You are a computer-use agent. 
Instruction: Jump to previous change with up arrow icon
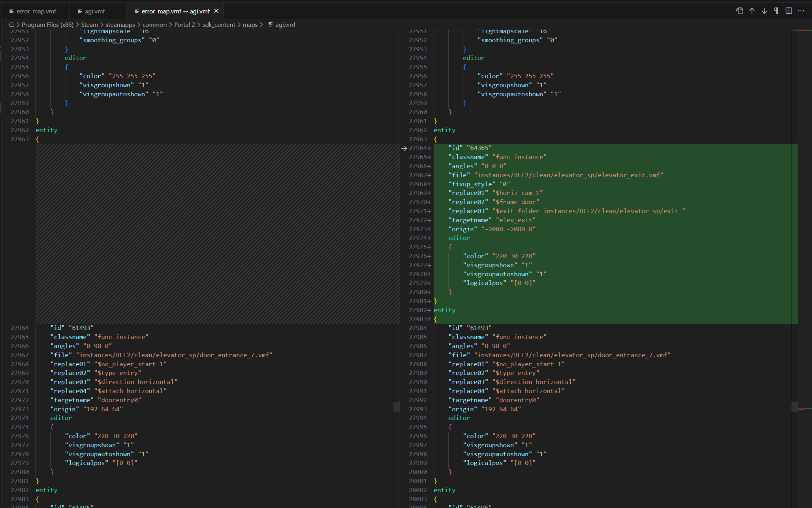(752, 11)
